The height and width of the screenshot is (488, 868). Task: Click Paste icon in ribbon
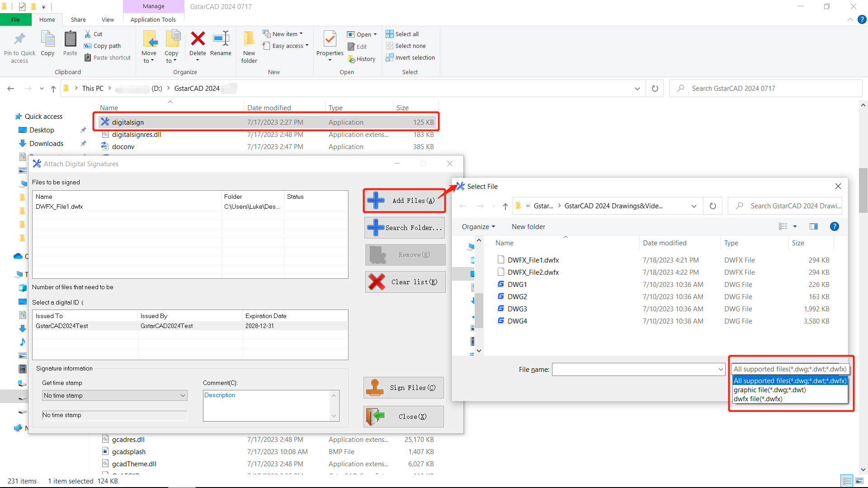pos(70,39)
